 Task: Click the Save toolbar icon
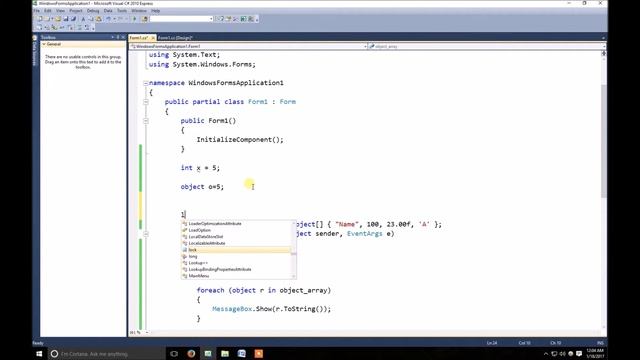(66, 19)
